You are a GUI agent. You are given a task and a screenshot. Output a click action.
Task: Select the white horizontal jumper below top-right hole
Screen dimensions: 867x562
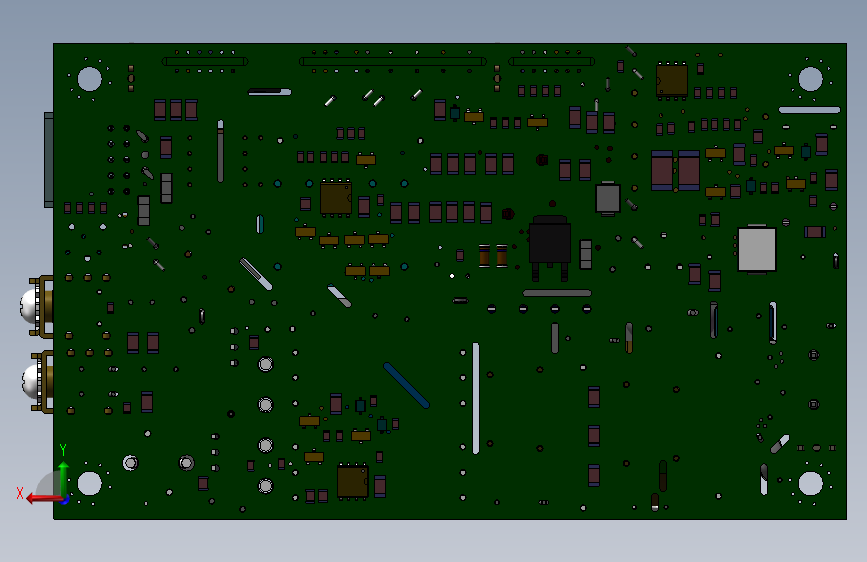click(809, 110)
